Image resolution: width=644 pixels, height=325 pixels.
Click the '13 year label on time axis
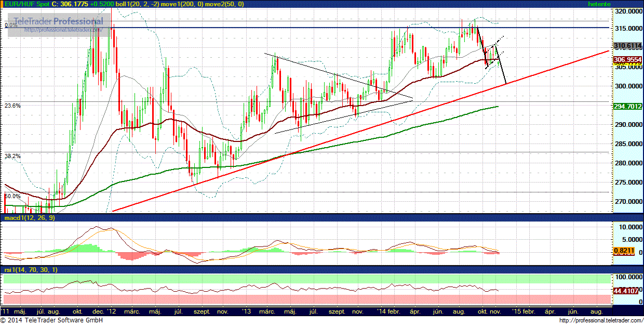[247, 311]
